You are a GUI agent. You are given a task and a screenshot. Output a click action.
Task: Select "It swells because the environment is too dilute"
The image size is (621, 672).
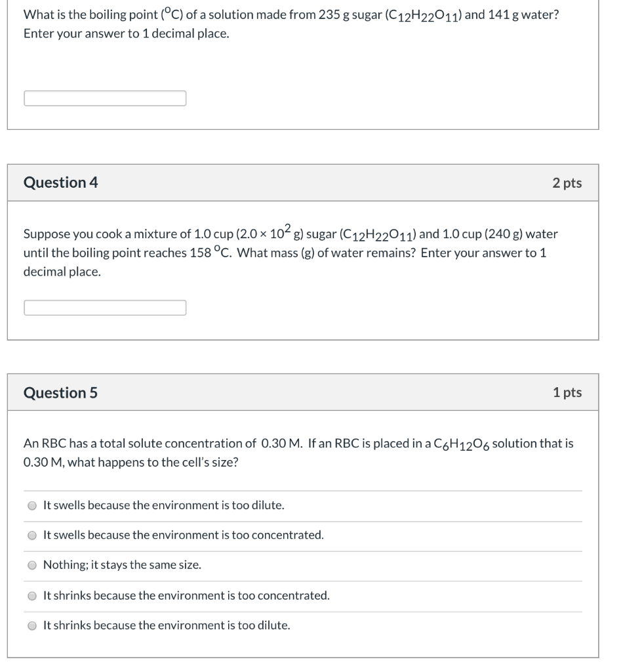coord(31,505)
